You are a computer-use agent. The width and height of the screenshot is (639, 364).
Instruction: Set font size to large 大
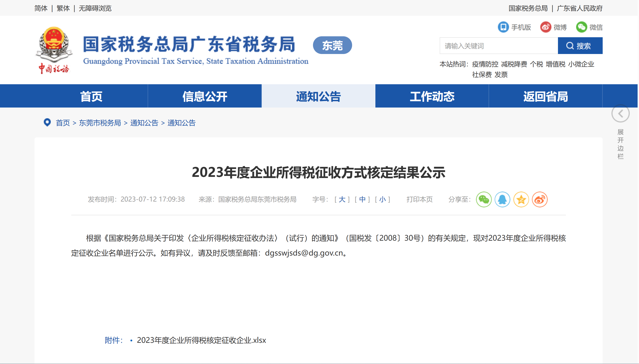pos(342,199)
